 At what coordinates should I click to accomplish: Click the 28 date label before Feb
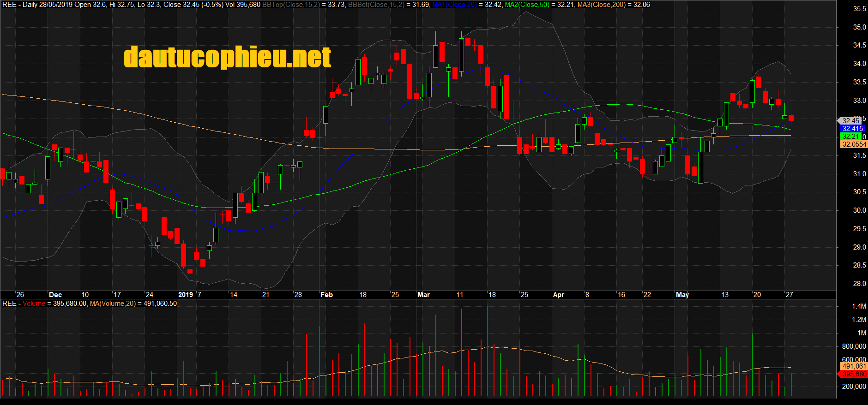[298, 295]
